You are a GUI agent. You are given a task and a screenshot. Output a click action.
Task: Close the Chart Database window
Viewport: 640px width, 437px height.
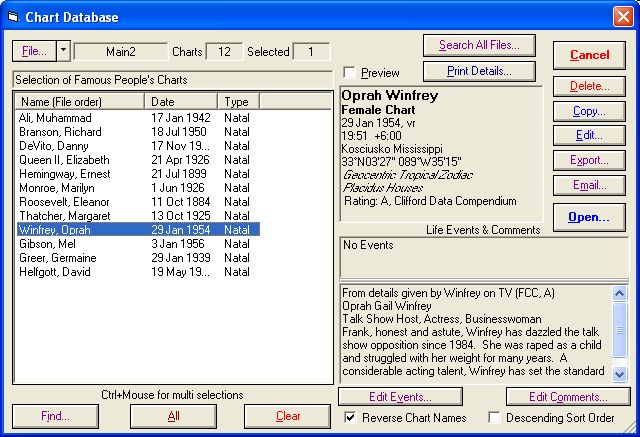622,16
